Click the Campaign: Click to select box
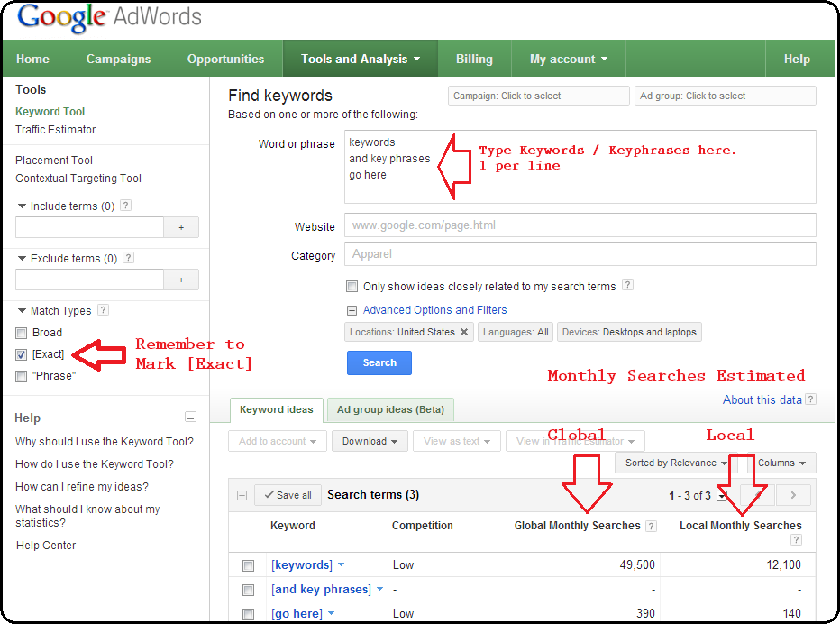This screenshot has width=840, height=624. [539, 96]
